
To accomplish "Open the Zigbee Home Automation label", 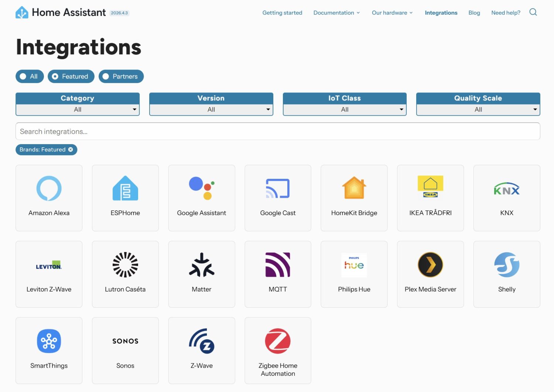I will coord(278,369).
